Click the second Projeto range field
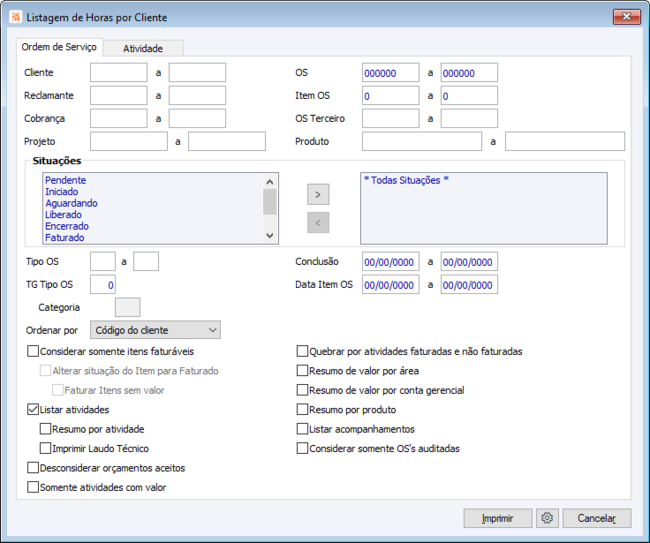The width and height of the screenshot is (650, 543). (x=227, y=141)
